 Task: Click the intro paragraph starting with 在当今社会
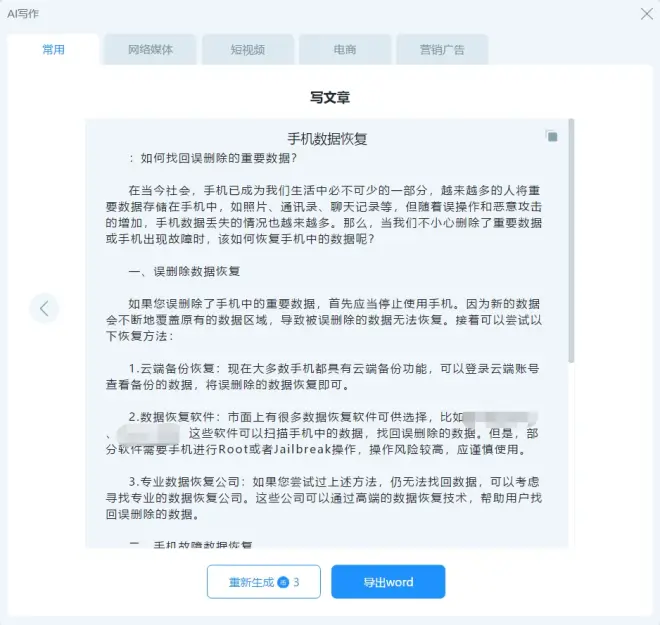tap(329, 215)
